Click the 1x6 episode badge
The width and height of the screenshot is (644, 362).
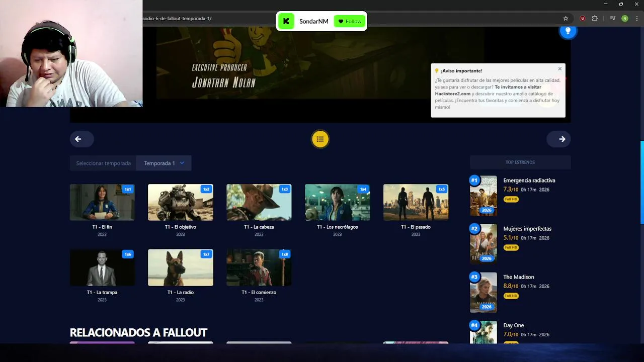pyautogui.click(x=128, y=254)
